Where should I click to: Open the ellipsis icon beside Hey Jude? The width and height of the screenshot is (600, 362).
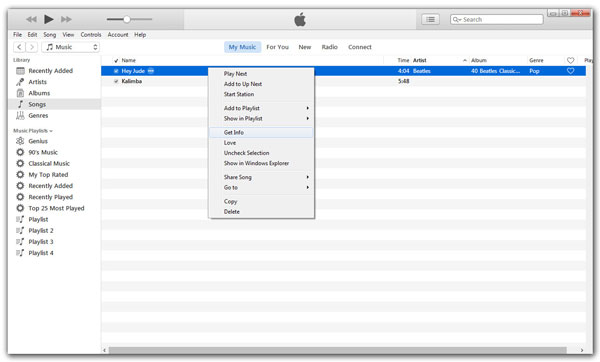click(x=151, y=71)
